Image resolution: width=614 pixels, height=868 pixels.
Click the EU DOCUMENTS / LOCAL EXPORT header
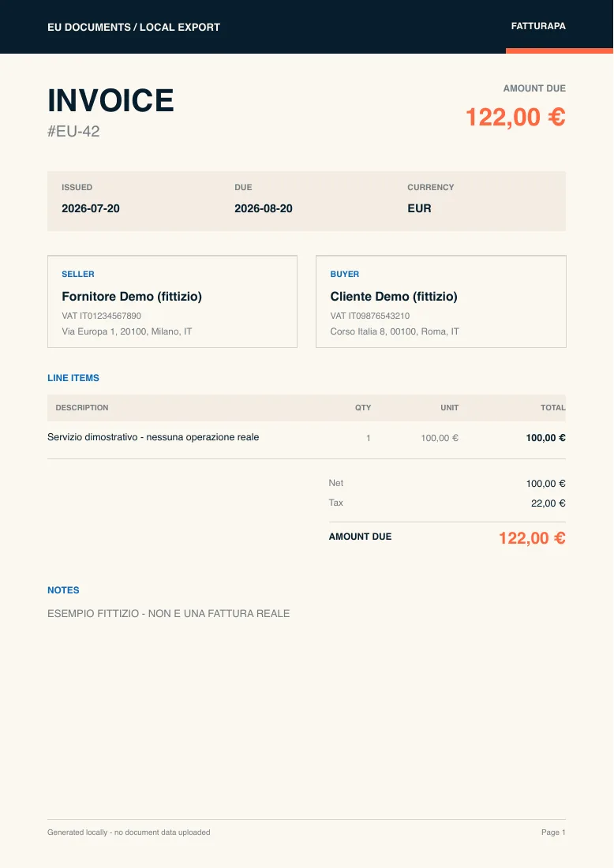tap(133, 27)
